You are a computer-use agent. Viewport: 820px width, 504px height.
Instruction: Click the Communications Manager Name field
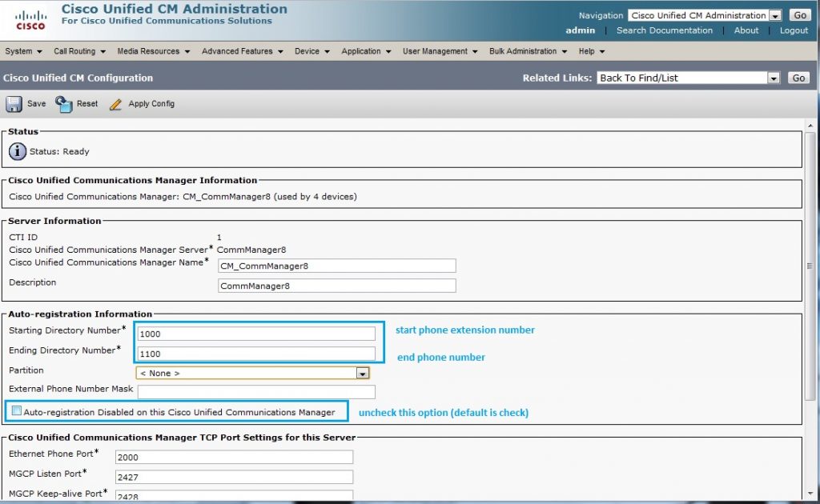tap(337, 266)
